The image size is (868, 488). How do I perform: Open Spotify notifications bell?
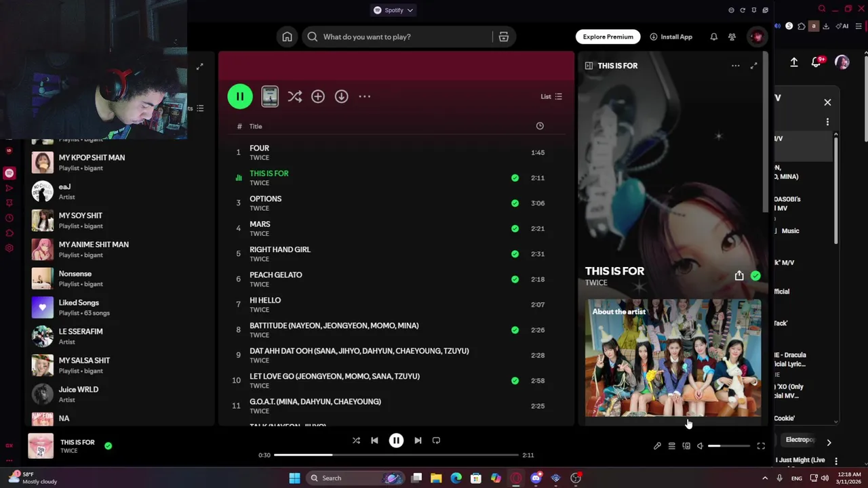[x=713, y=37]
